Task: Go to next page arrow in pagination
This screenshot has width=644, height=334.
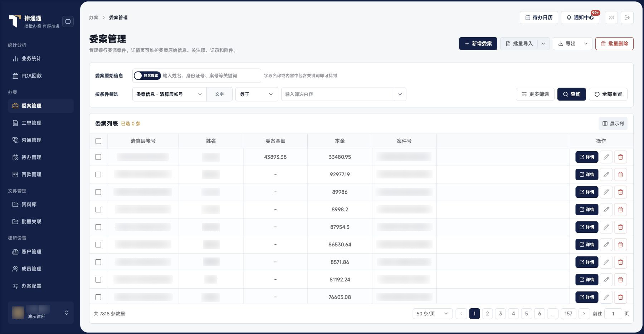Action: (x=584, y=314)
